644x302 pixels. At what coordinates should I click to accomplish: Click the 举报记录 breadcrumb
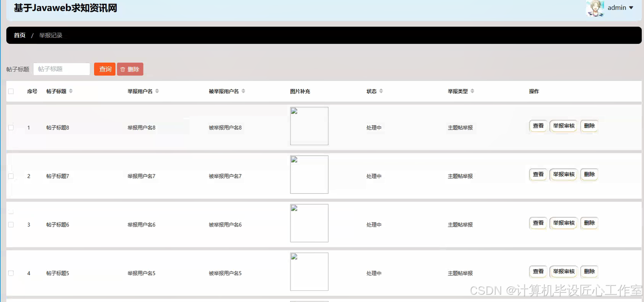(51, 35)
